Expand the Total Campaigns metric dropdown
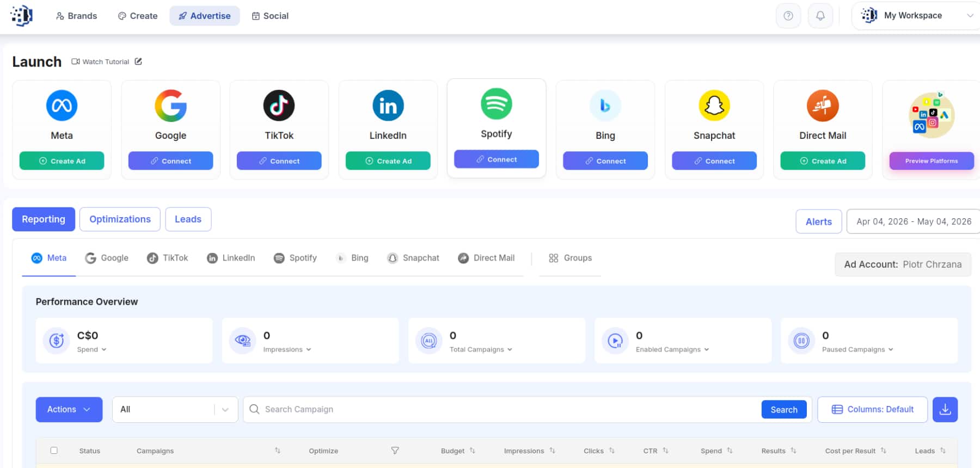Viewport: 980px width, 468px height. point(481,349)
